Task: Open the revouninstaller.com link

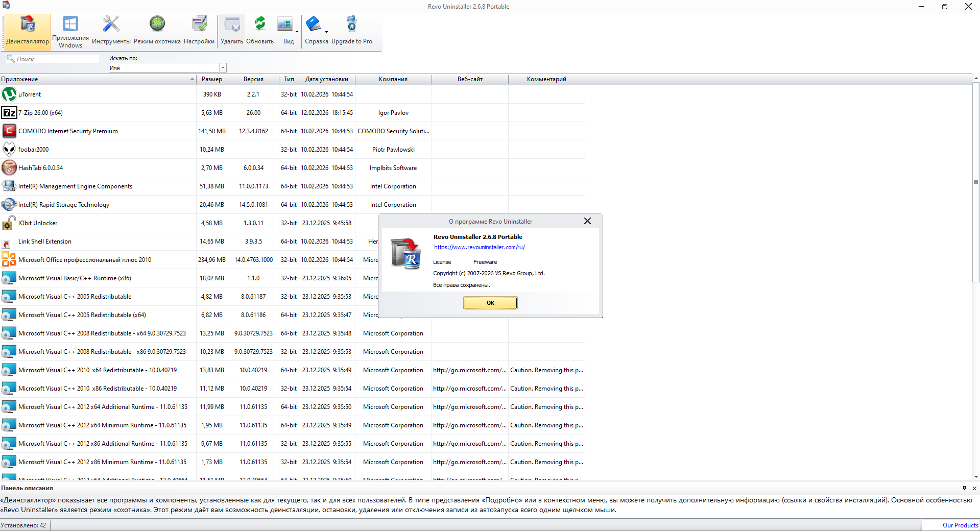Action: click(x=479, y=247)
